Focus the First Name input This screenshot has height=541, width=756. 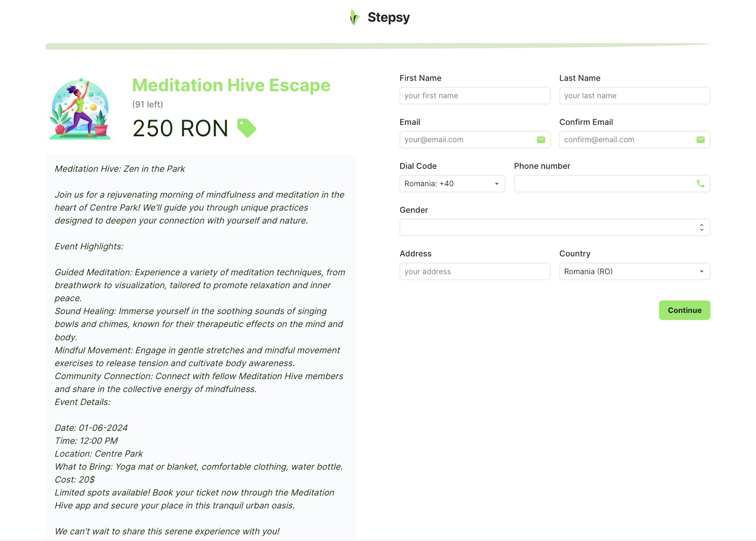point(474,96)
